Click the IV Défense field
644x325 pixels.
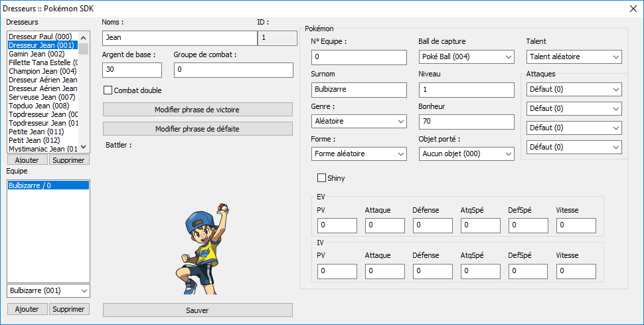tap(432, 271)
